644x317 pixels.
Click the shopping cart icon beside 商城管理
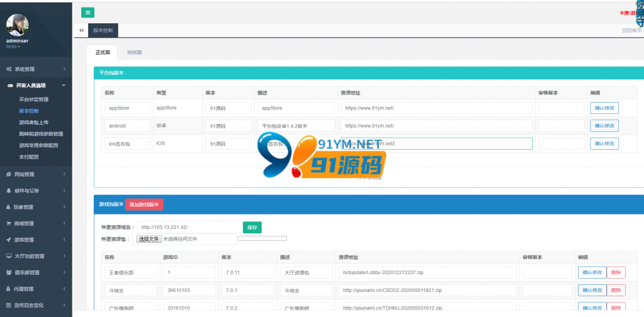pos(9,223)
